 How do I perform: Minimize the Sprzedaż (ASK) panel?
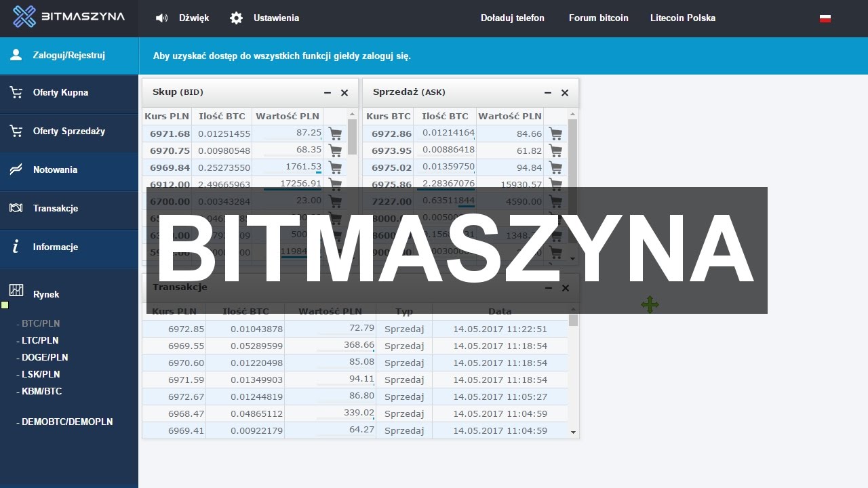pos(548,93)
